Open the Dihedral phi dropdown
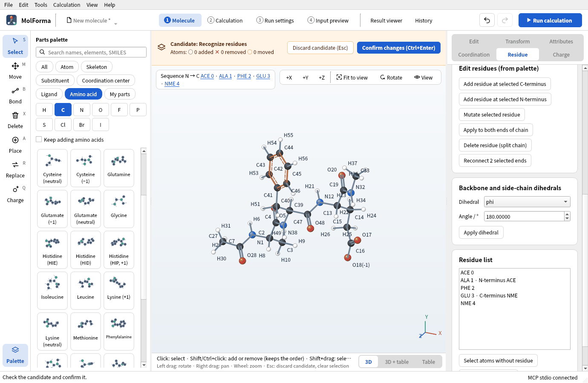The width and height of the screenshot is (588, 383). [x=527, y=202]
